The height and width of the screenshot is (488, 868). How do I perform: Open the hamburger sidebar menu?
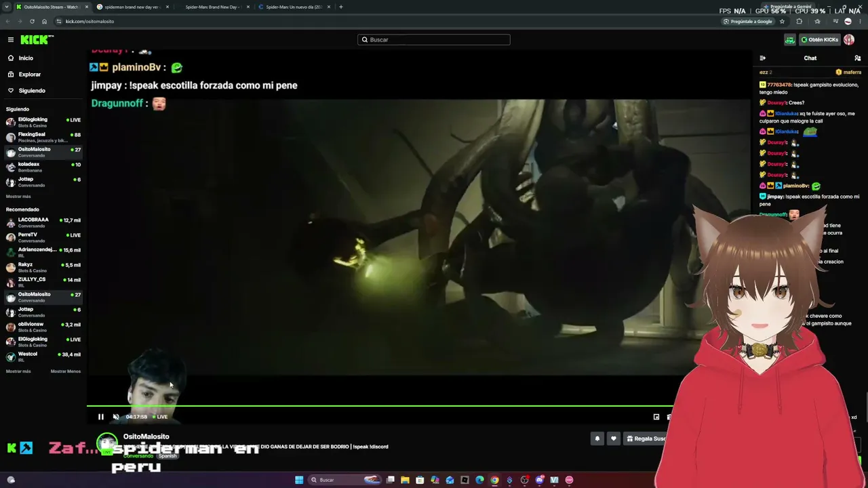(11, 40)
